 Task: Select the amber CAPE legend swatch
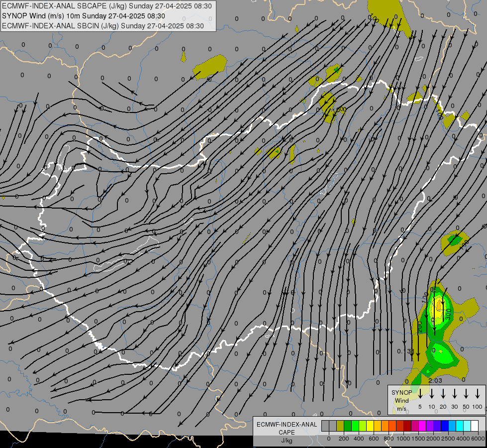(378, 426)
